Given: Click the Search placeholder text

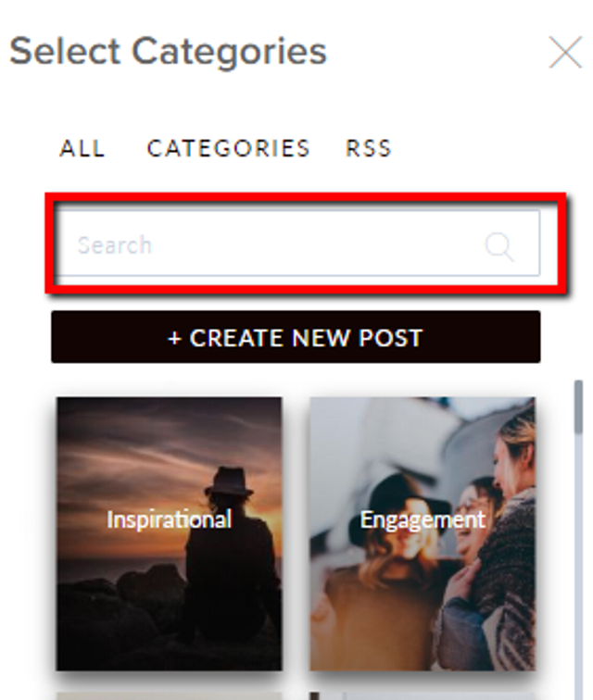Looking at the screenshot, I should point(115,245).
